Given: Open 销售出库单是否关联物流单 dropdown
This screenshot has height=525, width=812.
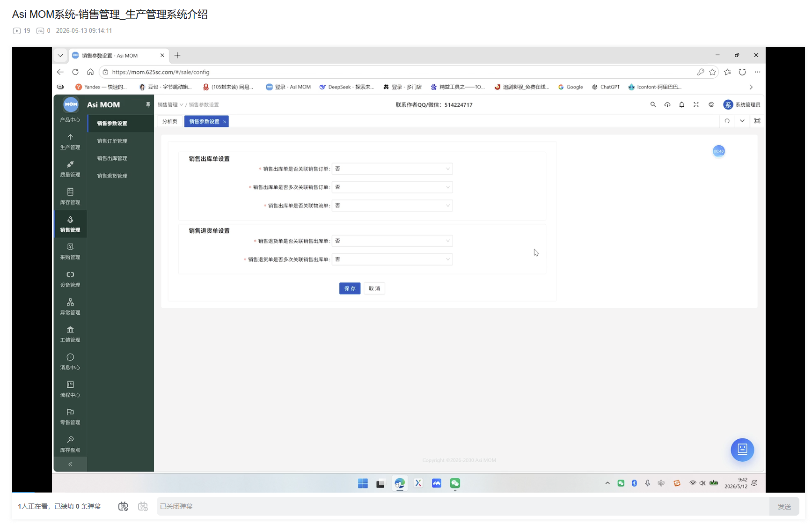Looking at the screenshot, I should pos(392,205).
